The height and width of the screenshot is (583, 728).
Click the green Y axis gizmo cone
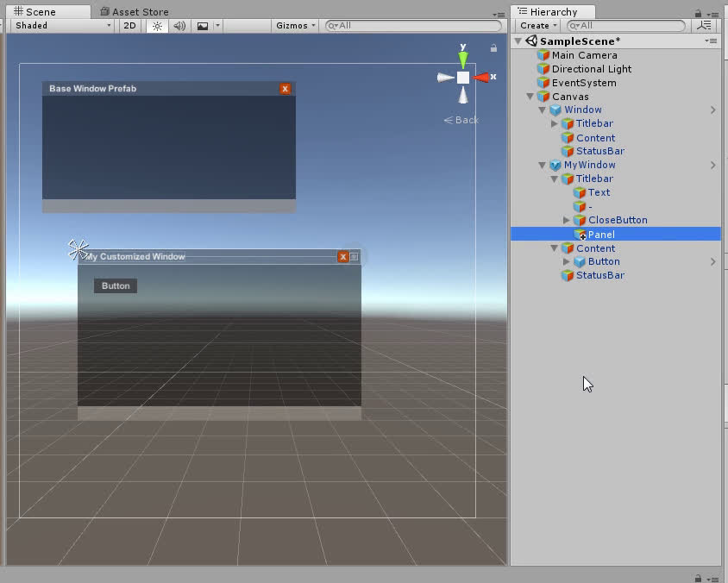point(463,60)
